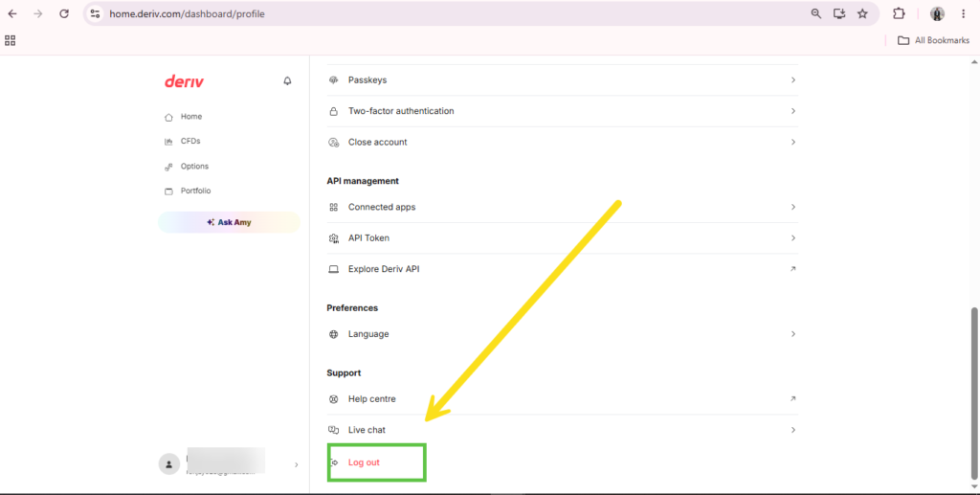This screenshot has height=495, width=980.
Task: Click the zoom magnifier icon in address bar
Action: point(816,13)
